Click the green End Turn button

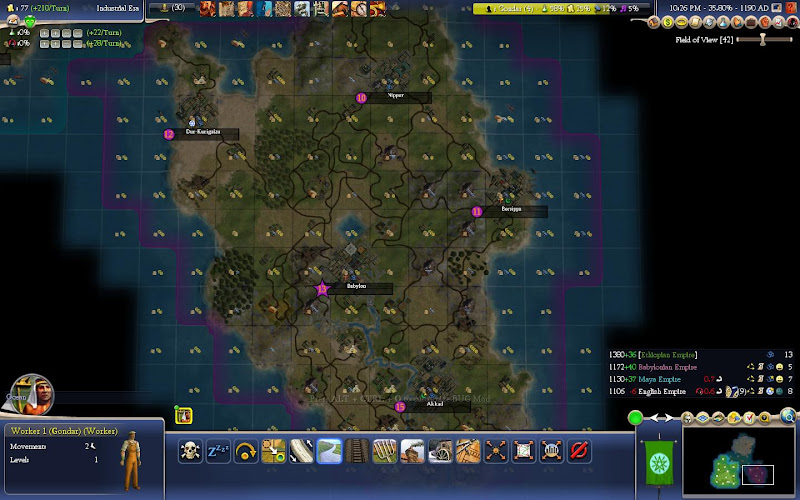click(x=635, y=417)
